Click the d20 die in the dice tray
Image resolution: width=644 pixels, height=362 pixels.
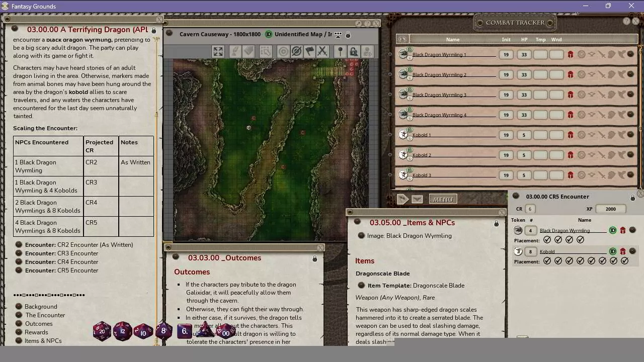(x=102, y=331)
